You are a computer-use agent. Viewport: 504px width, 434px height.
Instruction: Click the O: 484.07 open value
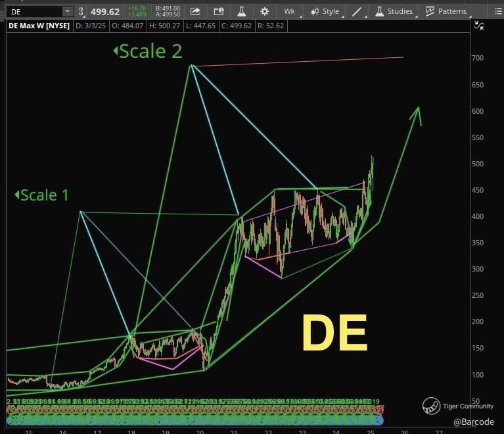pyautogui.click(x=127, y=26)
